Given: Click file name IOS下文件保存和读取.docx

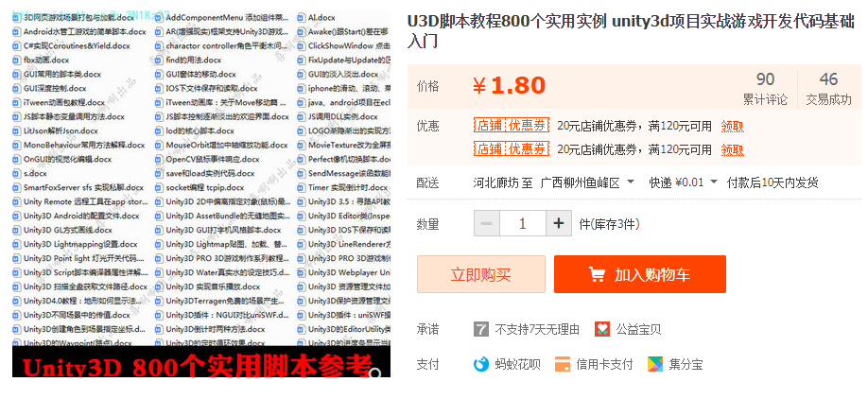Looking at the screenshot, I should point(212,88).
